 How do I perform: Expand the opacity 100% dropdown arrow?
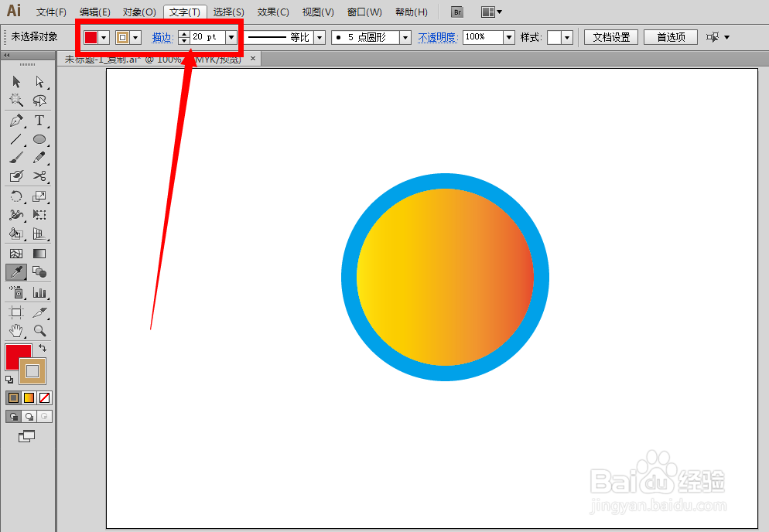click(509, 37)
